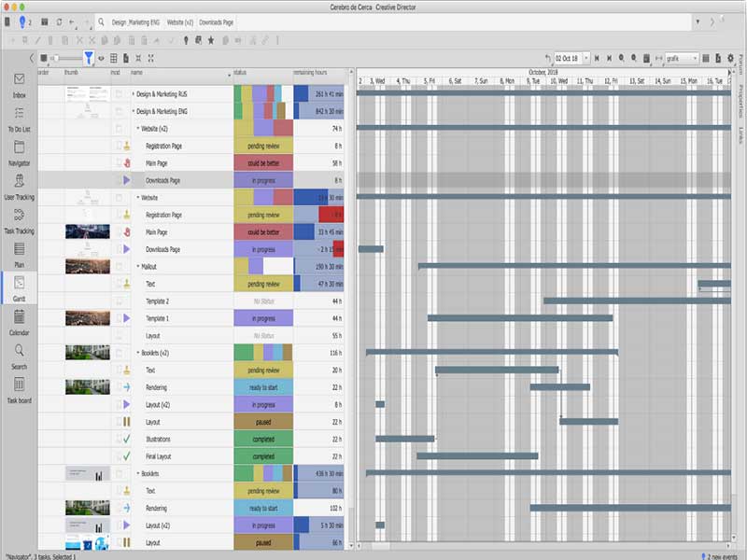Select the Main Page thumbnail under Website
Image resolution: width=747 pixels, height=560 pixels.
click(87, 231)
